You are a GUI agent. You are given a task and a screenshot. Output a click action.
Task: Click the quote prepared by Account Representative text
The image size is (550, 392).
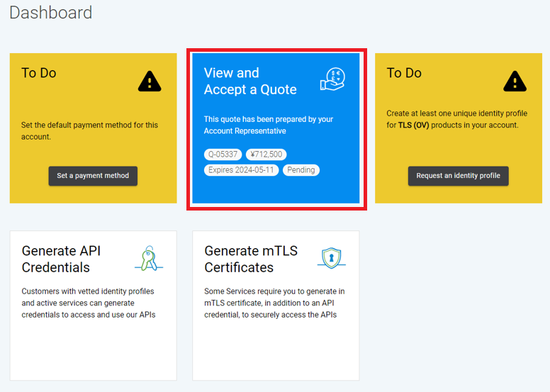tap(268, 125)
